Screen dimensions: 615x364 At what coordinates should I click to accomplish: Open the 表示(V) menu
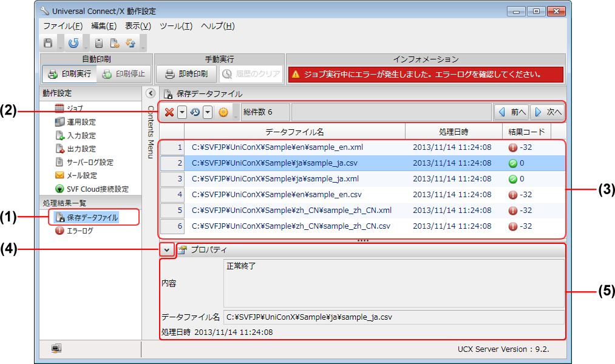(x=138, y=26)
